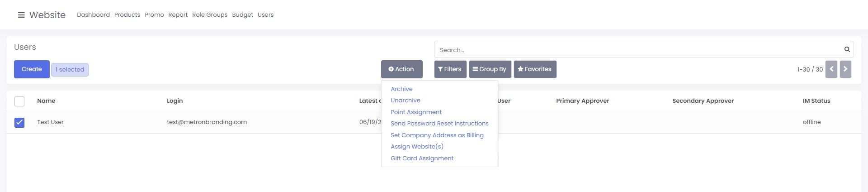Open the Favorites dropdown
Image resolution: width=868 pixels, height=192 pixels.
click(x=535, y=69)
